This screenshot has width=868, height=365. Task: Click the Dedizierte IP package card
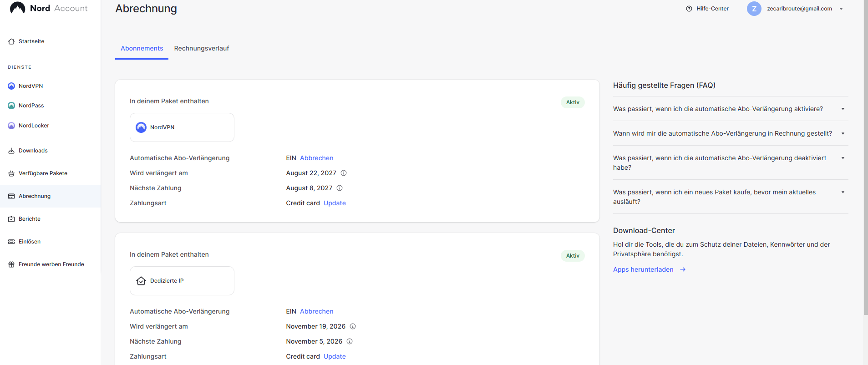[x=182, y=281]
